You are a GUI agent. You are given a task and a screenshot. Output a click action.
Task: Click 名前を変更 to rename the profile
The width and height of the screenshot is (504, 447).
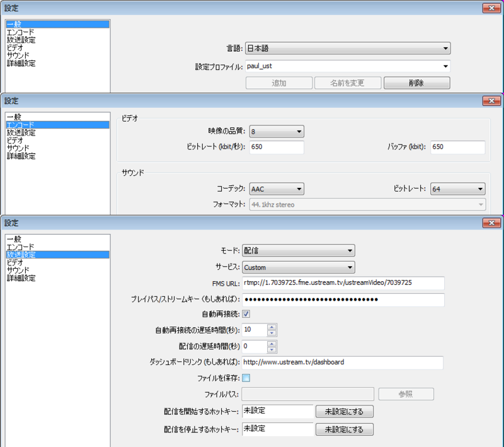pos(348,83)
